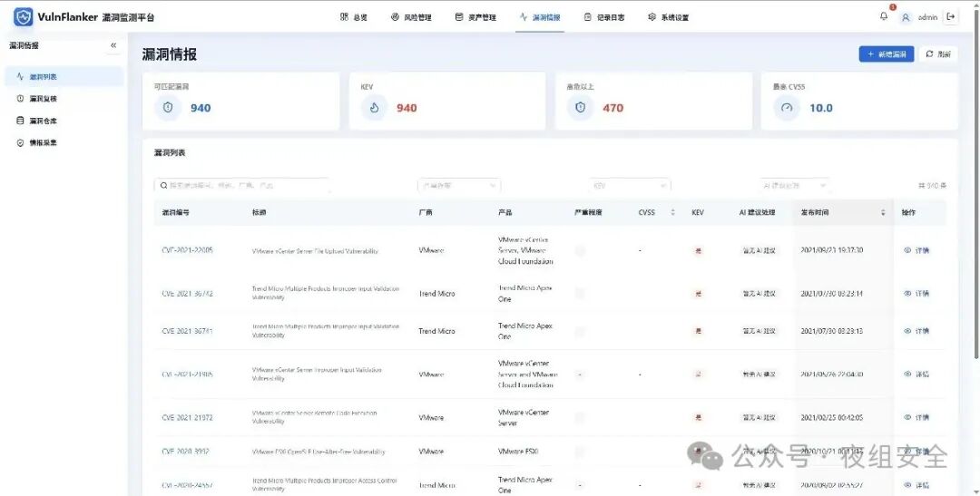Click scrollbar down arrow at bottom right
Screen dimensions: 980x496
pos(975,491)
